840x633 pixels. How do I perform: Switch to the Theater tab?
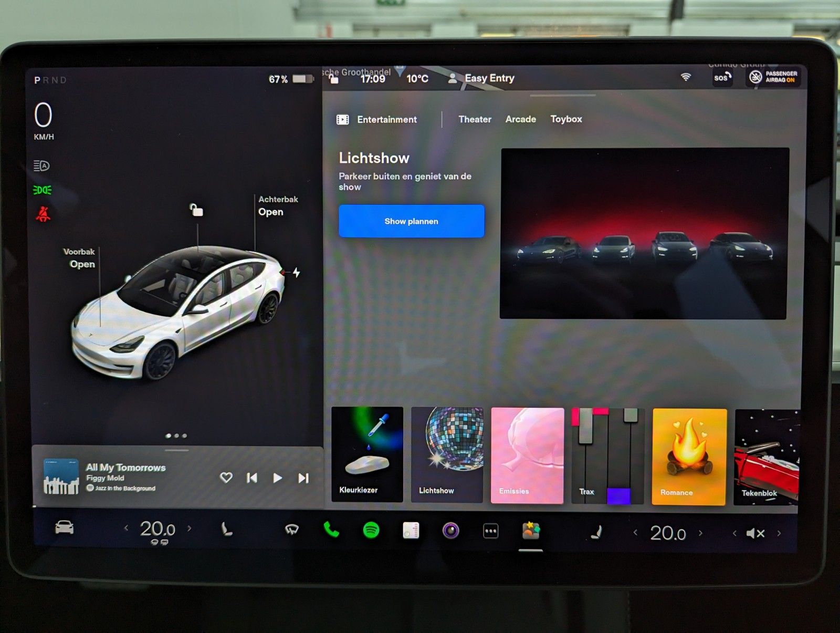coord(475,119)
